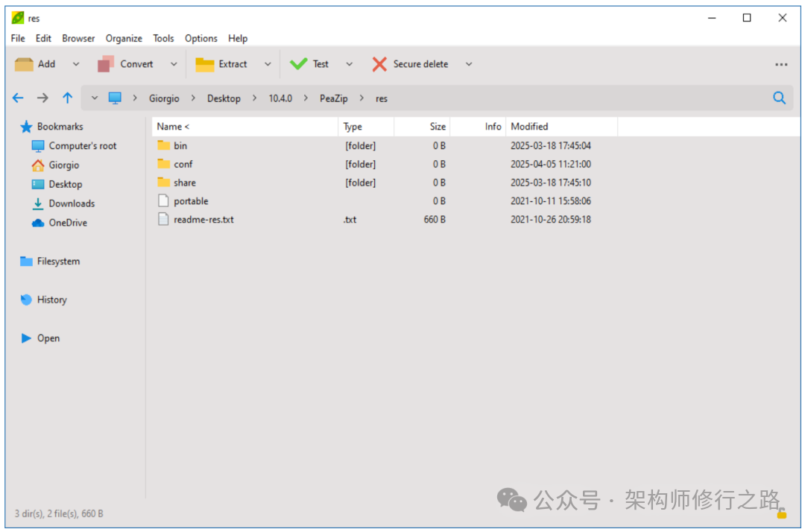Select the portable file name
Image resolution: width=805 pixels, height=532 pixels.
(191, 201)
